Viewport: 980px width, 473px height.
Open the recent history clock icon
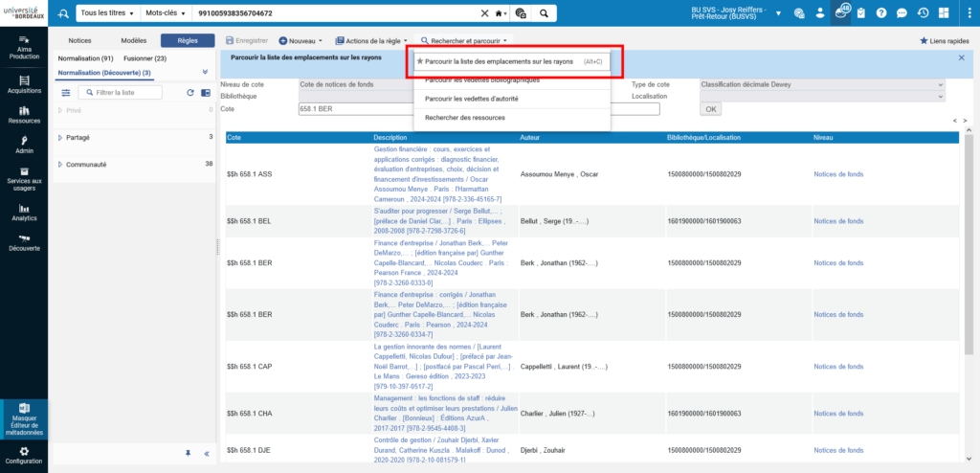[x=923, y=13]
